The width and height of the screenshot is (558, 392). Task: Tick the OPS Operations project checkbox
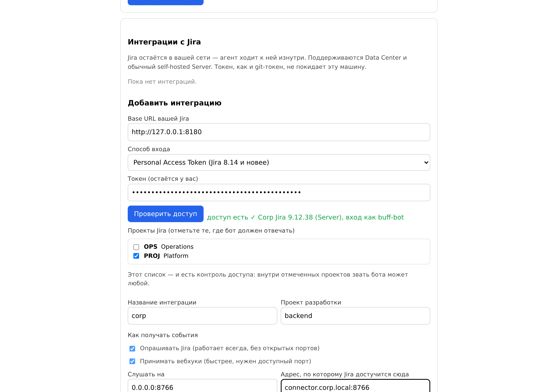[x=136, y=247]
